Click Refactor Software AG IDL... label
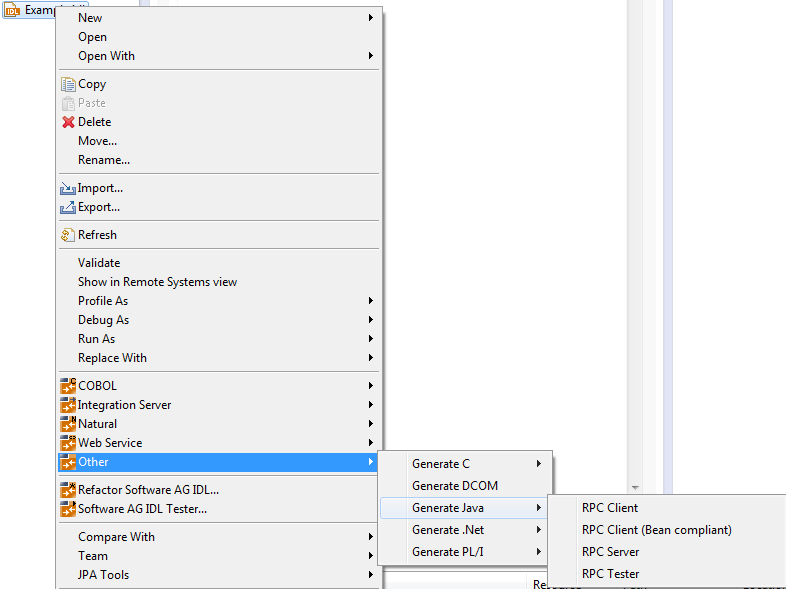Viewport: 786px width, 589px height. pyautogui.click(x=148, y=490)
